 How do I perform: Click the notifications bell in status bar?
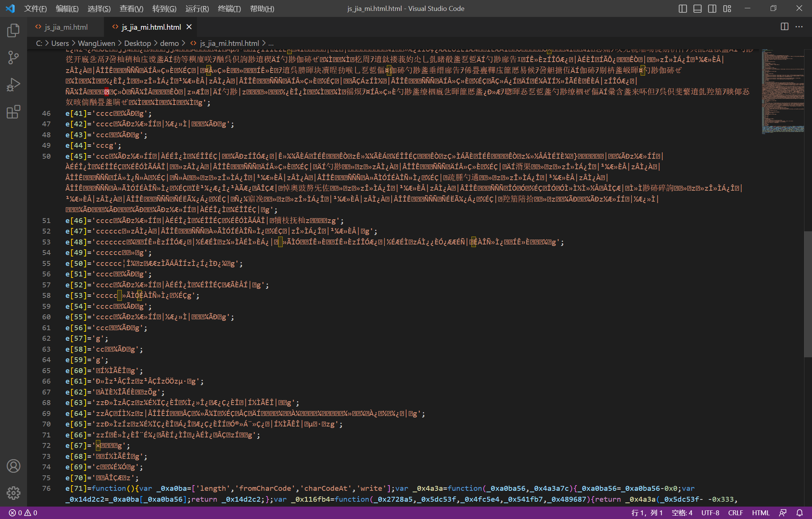click(800, 513)
